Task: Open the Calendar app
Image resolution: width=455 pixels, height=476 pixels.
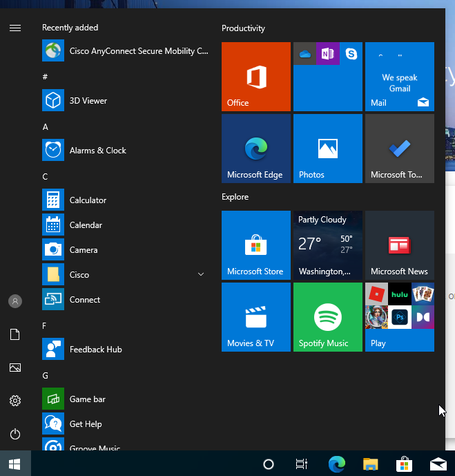Action: pos(125,225)
